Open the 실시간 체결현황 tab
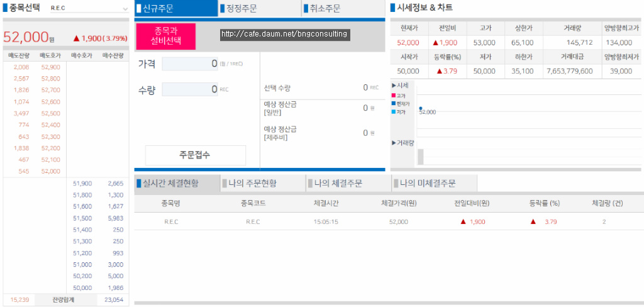 [x=176, y=183]
